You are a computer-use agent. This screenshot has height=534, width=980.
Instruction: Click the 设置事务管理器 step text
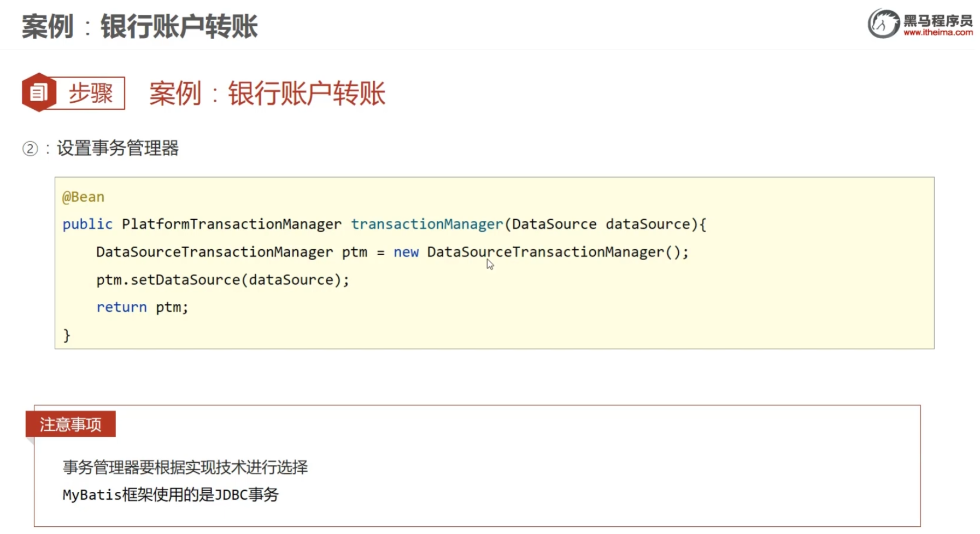[118, 148]
